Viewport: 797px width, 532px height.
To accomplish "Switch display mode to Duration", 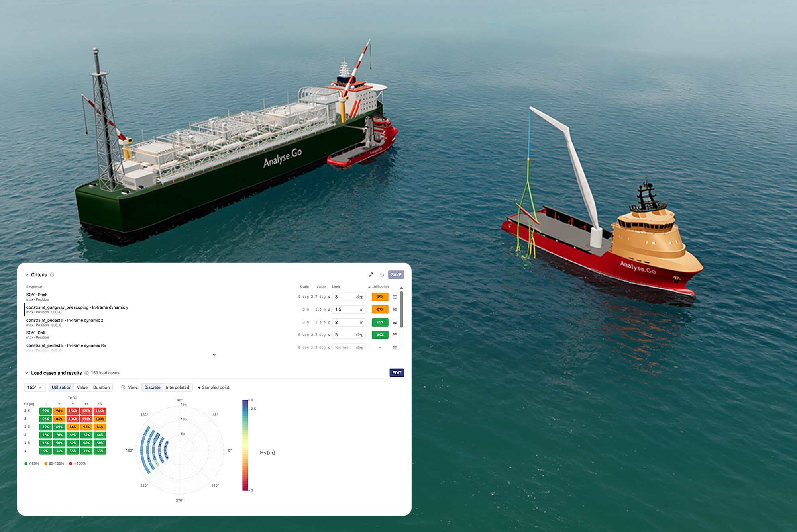I will [101, 387].
